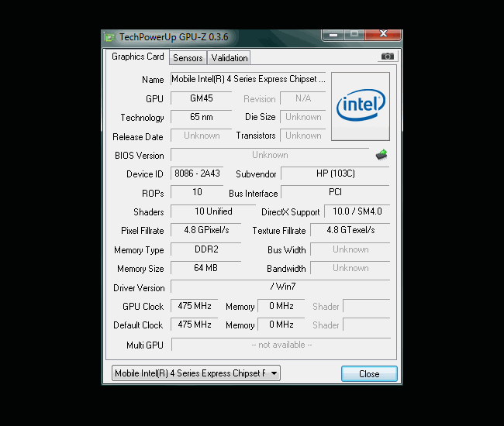Click the 'Default Clock' label
Screen dimensions: 504x426
[138, 325]
